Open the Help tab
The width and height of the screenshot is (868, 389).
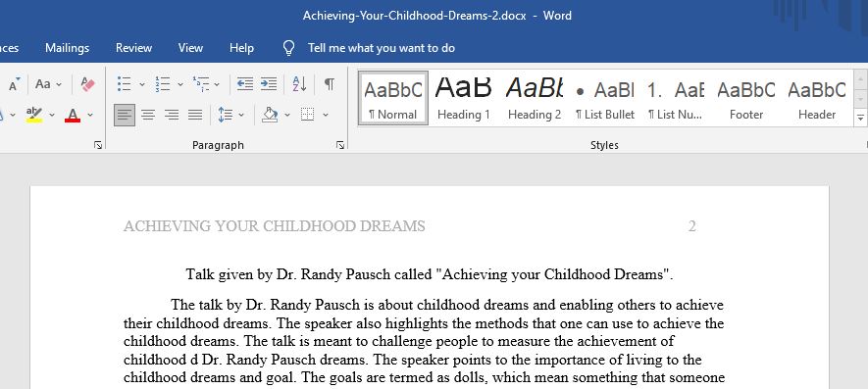[241, 48]
